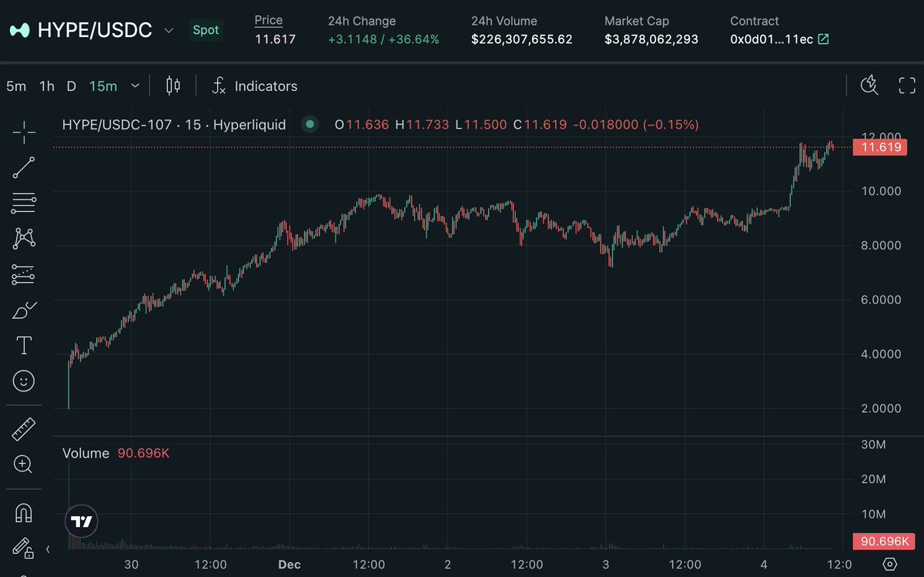Toggle magnet mode for drawings
Screen dimensions: 924x577
point(24,512)
